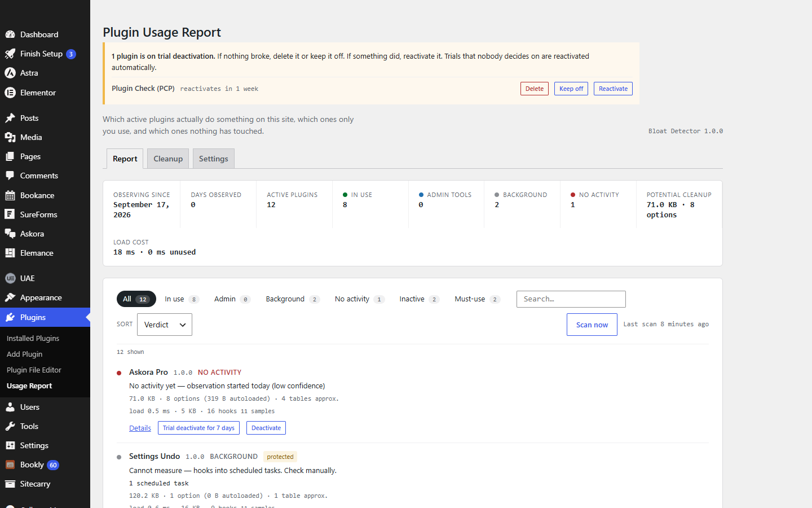The image size is (812, 508).
Task: Click the Elemance icon in sidebar
Action: click(10, 253)
